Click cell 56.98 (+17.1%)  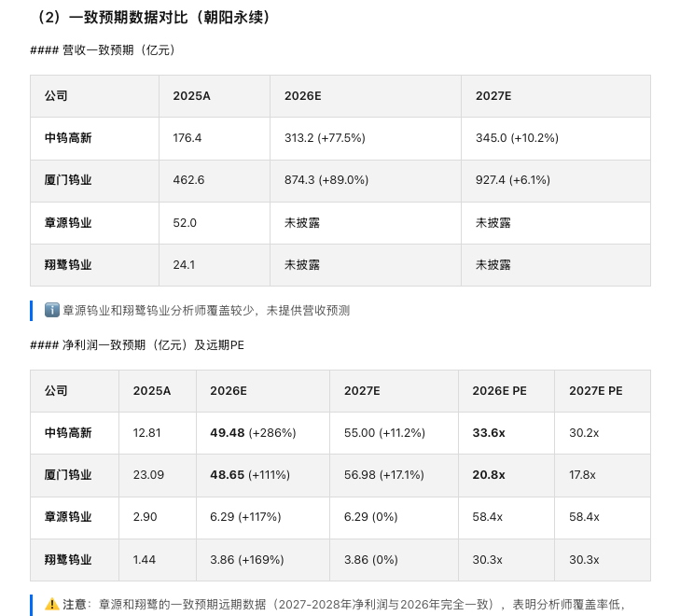(x=383, y=475)
